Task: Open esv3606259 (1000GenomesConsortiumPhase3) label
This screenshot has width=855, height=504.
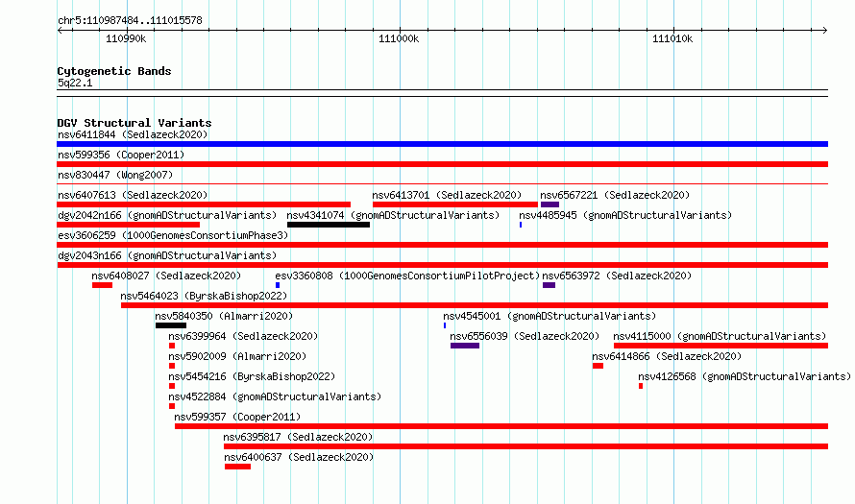Action: click(x=173, y=235)
